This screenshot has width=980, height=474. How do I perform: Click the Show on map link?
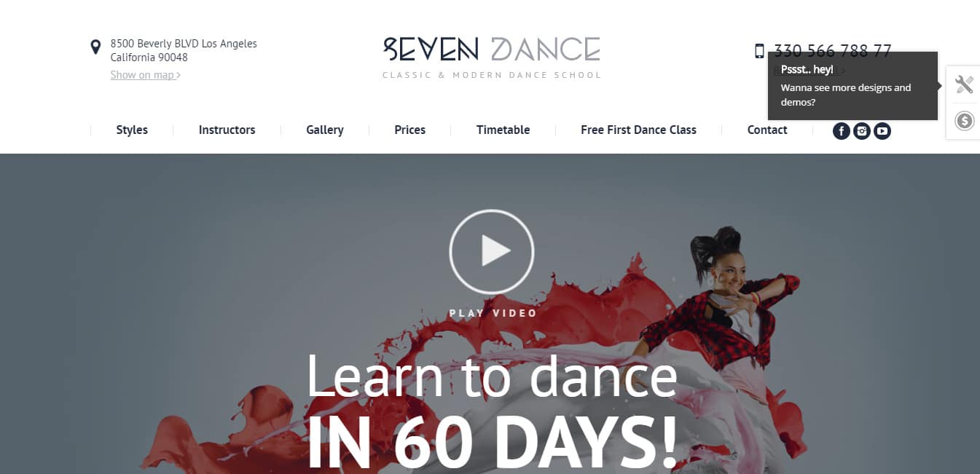click(x=146, y=75)
